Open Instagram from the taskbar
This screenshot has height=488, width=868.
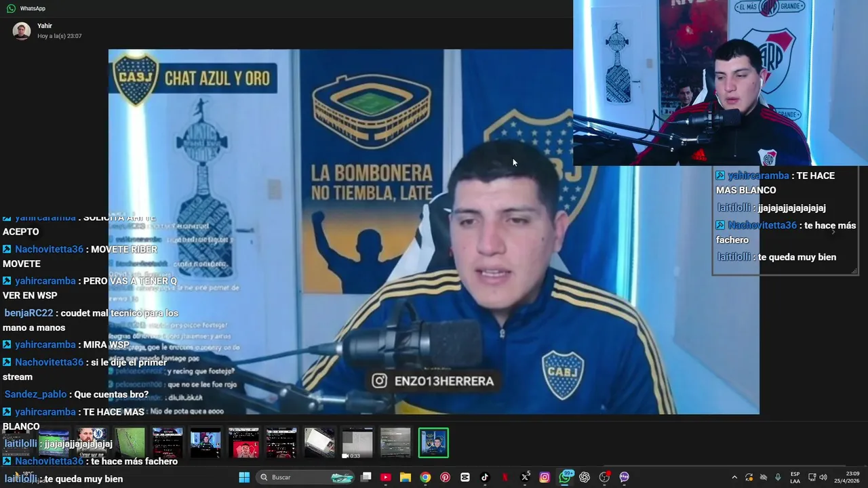545,477
